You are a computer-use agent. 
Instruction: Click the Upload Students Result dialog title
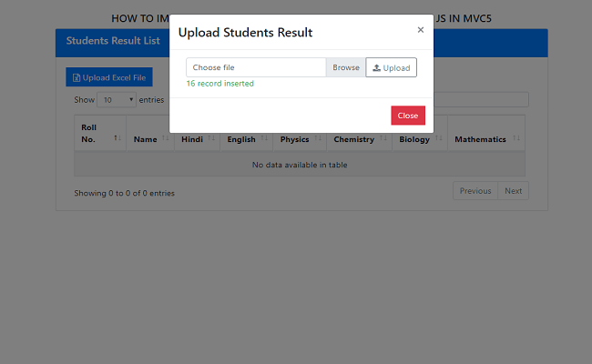(x=245, y=33)
